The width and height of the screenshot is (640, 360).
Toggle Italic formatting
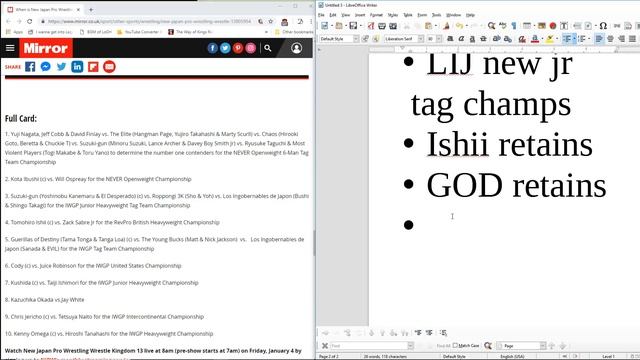click(x=461, y=39)
